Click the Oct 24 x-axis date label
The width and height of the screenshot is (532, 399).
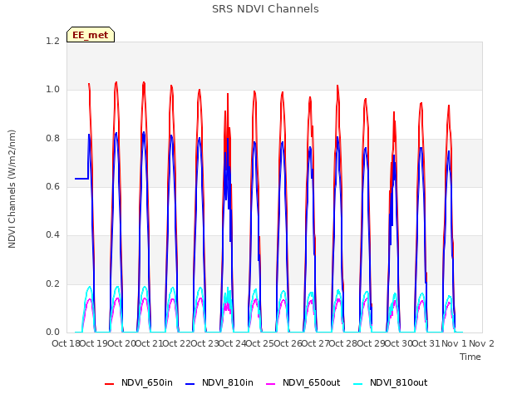pyautogui.click(x=232, y=343)
